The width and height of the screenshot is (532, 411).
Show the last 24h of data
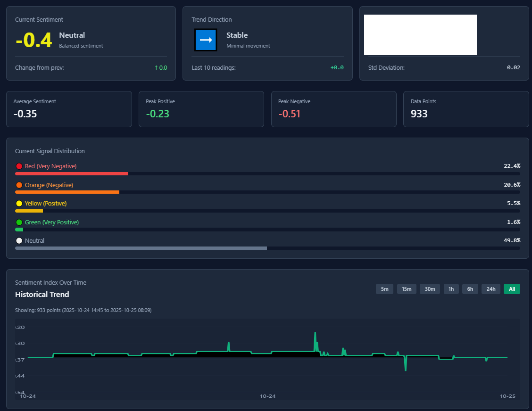[x=491, y=289]
